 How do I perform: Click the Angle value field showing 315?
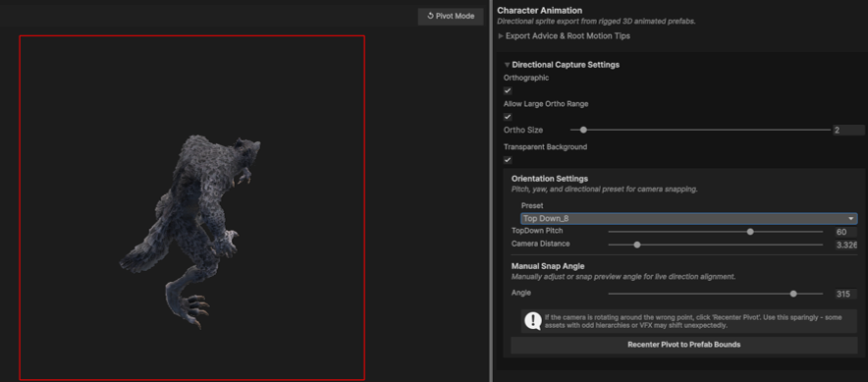click(x=845, y=294)
